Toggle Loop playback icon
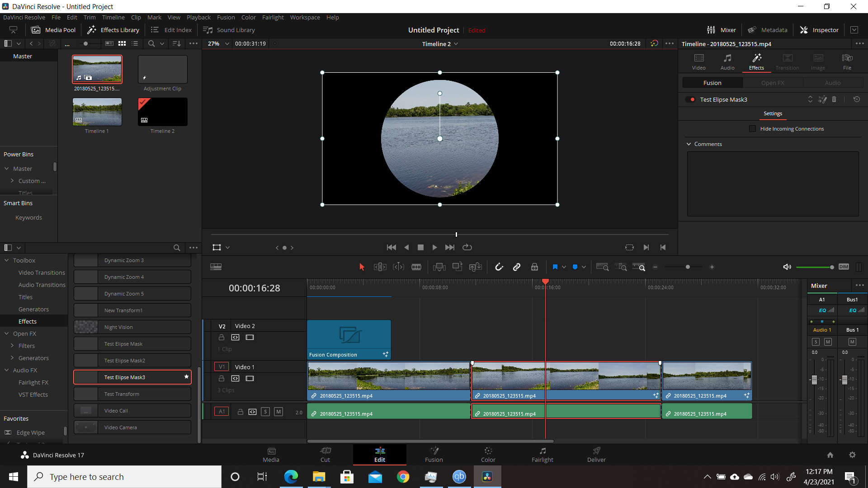 tap(467, 247)
